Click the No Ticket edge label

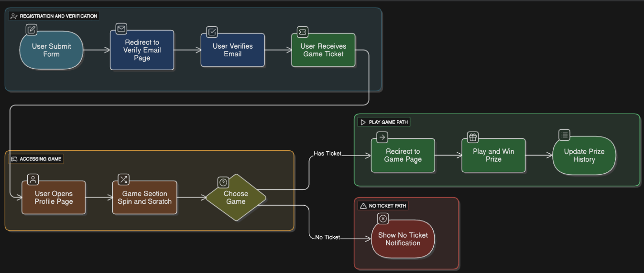(x=327, y=237)
